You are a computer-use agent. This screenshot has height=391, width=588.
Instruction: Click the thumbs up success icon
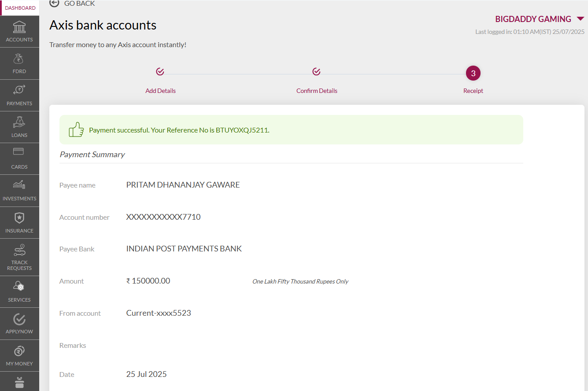pyautogui.click(x=76, y=129)
